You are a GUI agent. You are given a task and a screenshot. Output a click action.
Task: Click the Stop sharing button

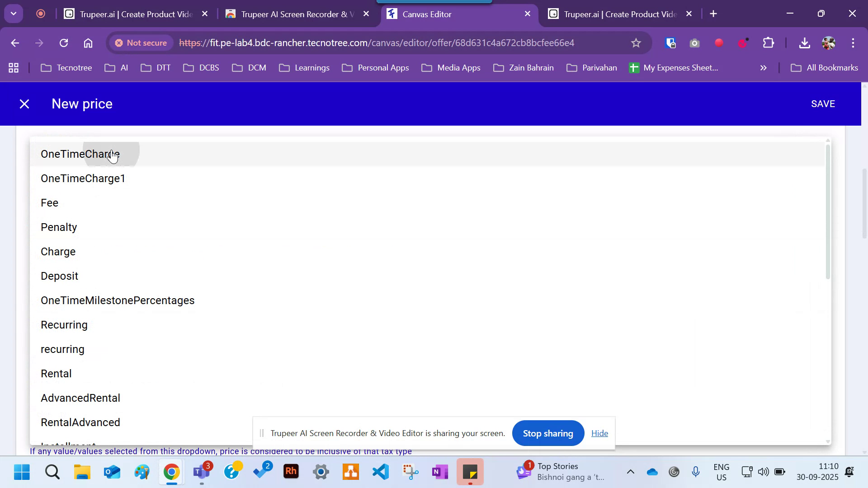[x=547, y=433]
